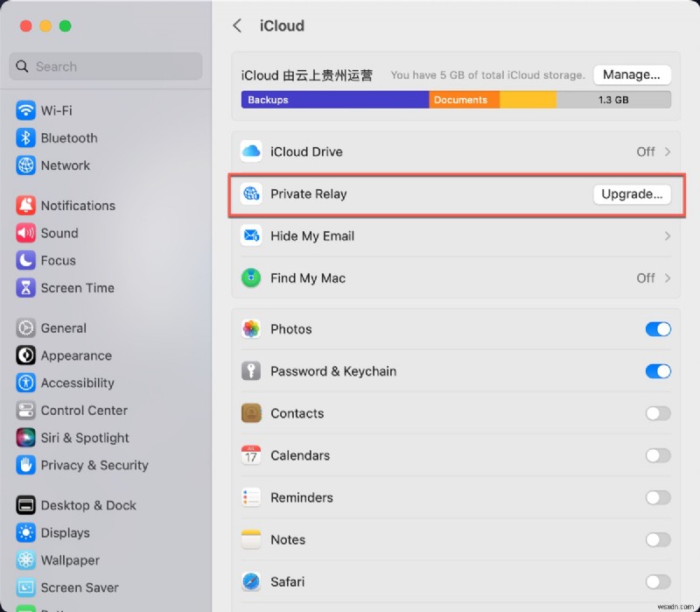
Task: Click the Wallpaper flower icon
Action: [25, 560]
